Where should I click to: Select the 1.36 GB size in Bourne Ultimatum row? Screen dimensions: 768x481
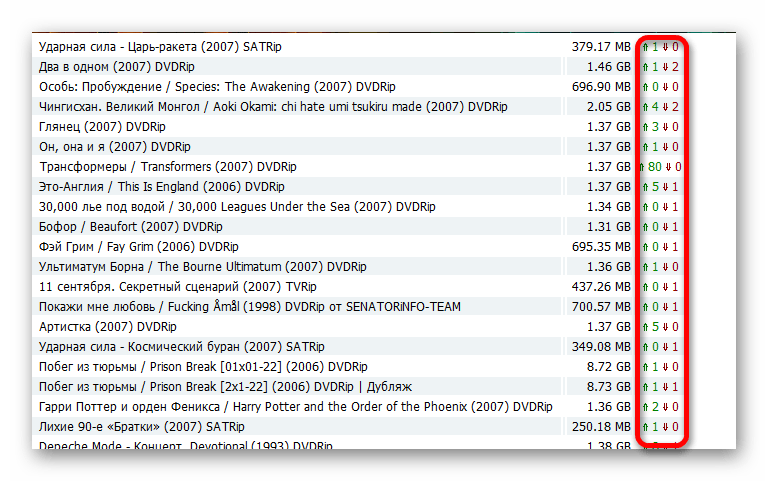(609, 267)
